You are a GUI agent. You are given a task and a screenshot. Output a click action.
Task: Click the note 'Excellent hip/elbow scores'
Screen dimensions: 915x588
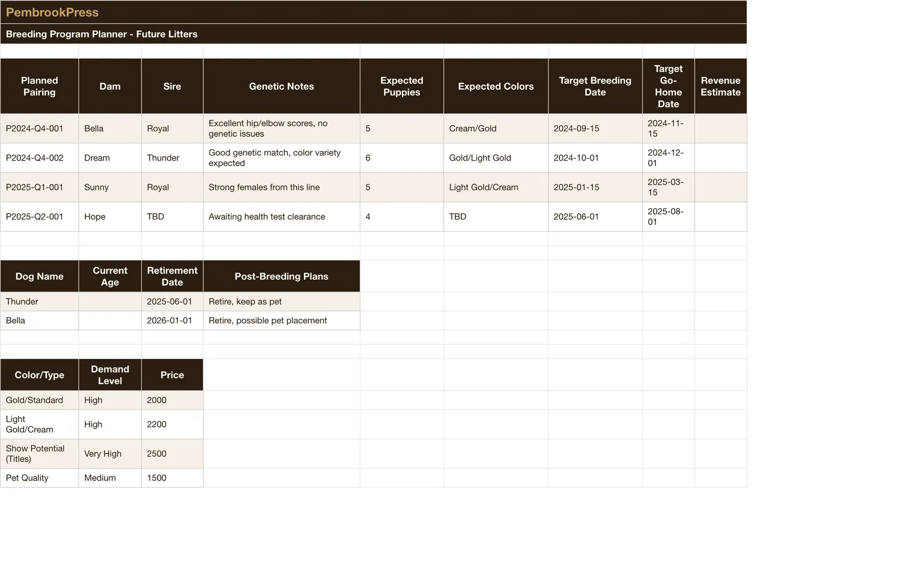(281, 129)
